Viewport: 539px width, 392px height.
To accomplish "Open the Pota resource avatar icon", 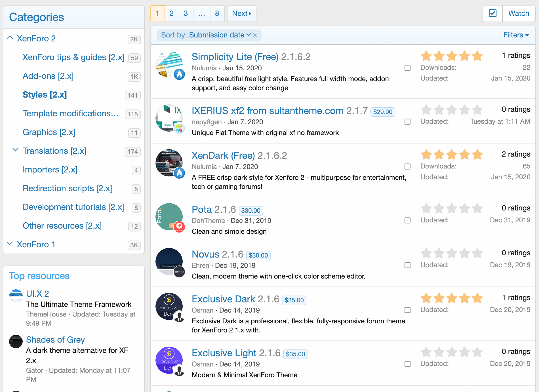I will pyautogui.click(x=169, y=217).
